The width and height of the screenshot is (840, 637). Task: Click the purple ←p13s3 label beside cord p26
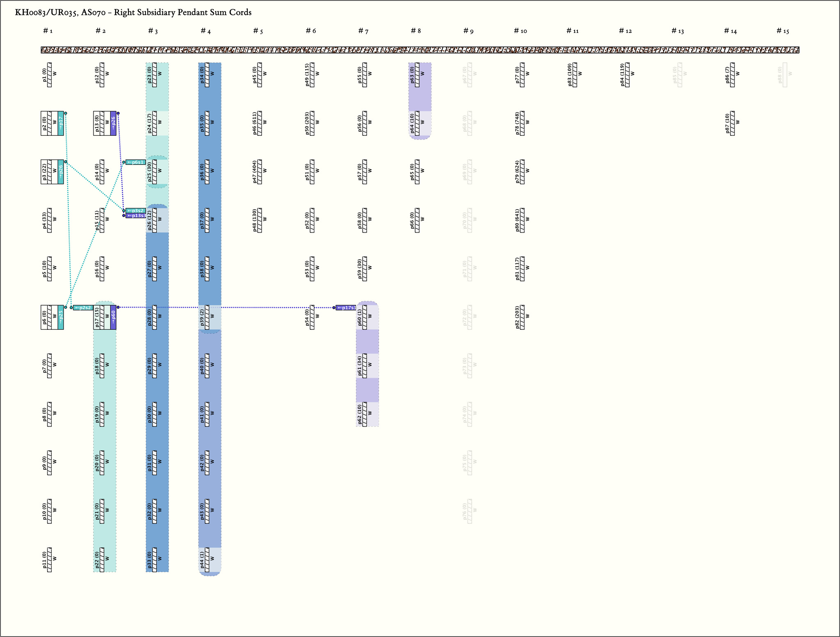click(x=136, y=216)
